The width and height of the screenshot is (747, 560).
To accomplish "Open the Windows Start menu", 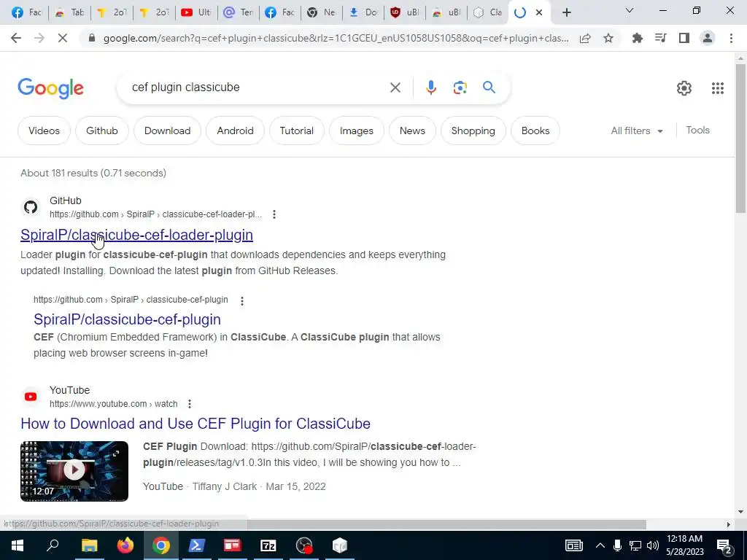I will (x=17, y=545).
